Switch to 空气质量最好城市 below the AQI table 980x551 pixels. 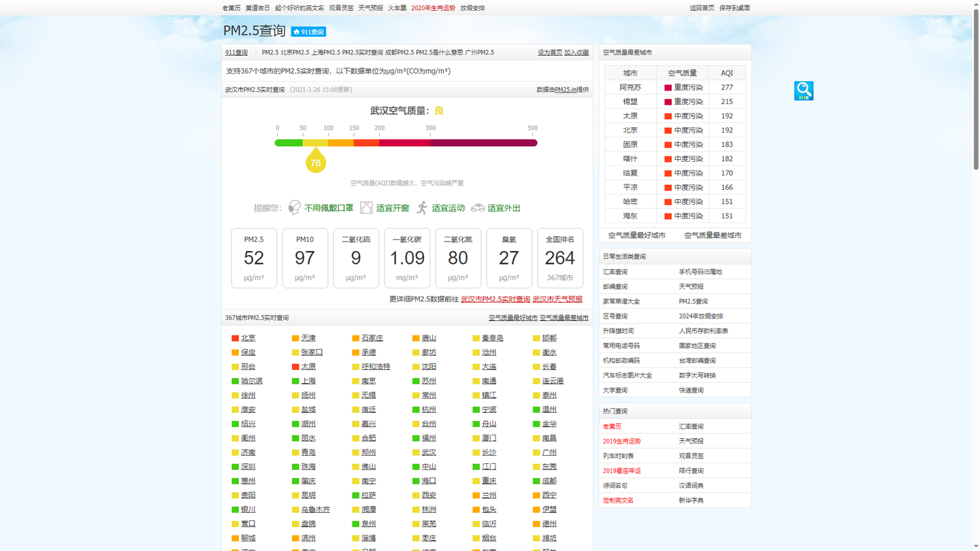click(x=637, y=235)
